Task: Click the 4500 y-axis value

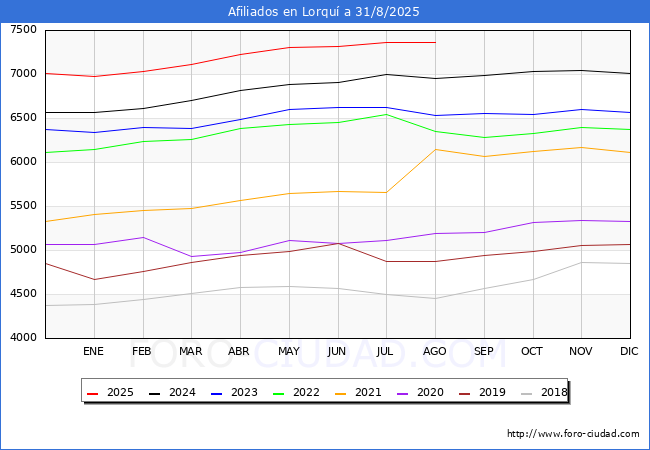Action: pyautogui.click(x=24, y=294)
